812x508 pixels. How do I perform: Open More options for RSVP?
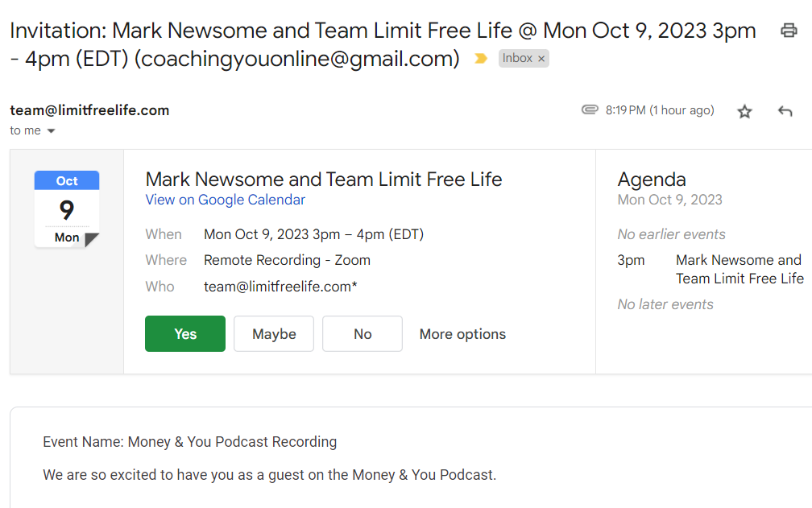click(x=462, y=334)
